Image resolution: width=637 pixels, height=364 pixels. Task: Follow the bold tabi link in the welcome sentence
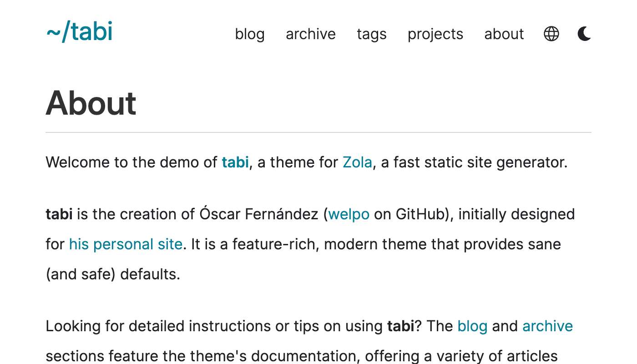(x=235, y=162)
